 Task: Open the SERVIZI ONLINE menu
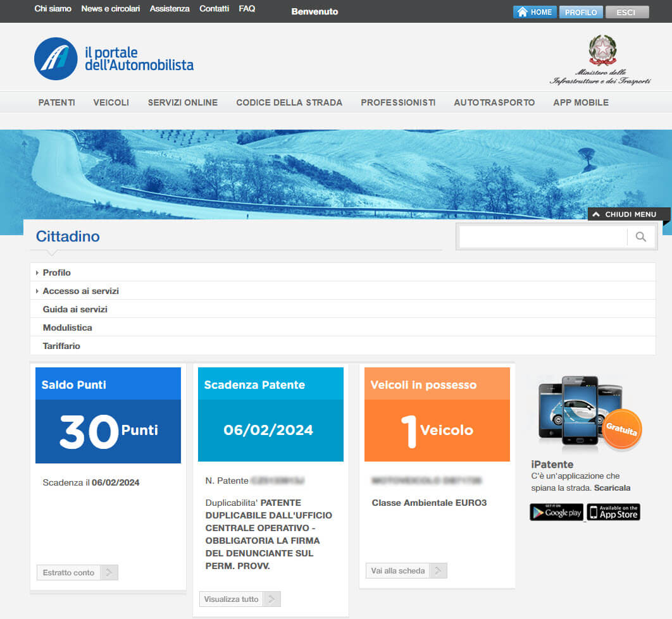coord(183,102)
